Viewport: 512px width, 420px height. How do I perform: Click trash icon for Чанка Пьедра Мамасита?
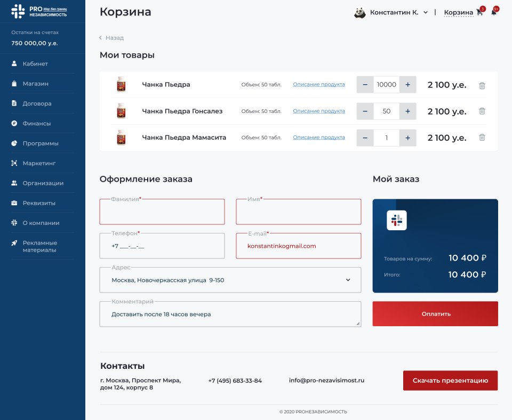[482, 138]
